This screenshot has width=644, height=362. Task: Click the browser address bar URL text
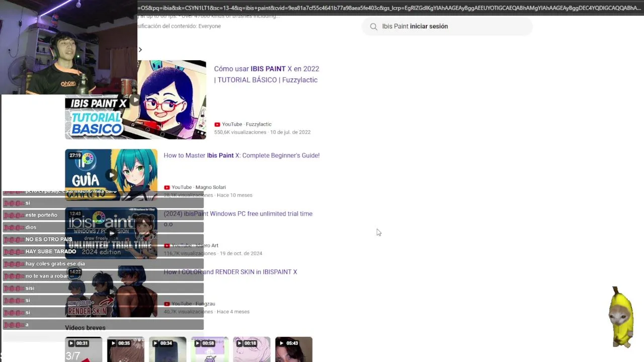tap(390, 8)
